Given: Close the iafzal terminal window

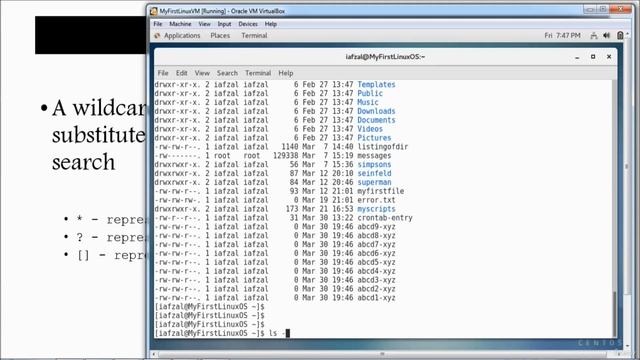Looking at the screenshot, I should 609,57.
